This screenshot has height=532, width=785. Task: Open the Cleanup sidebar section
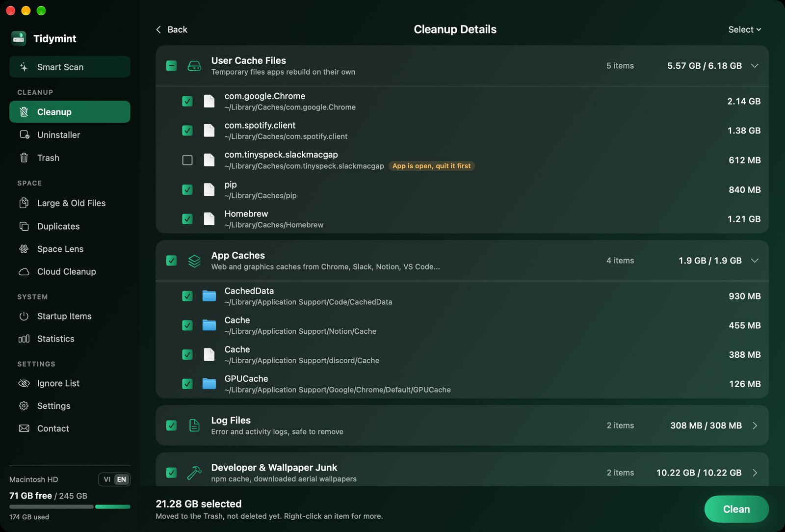point(70,112)
